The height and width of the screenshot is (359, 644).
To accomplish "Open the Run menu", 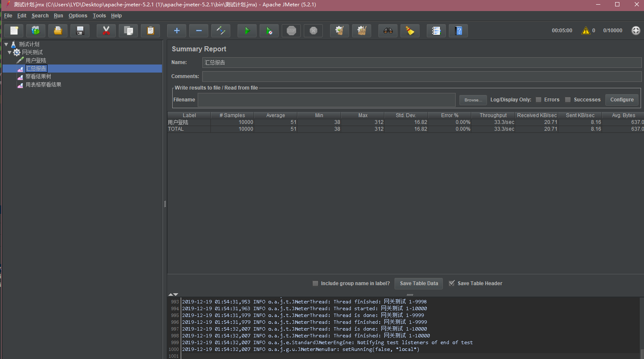I will [58, 16].
